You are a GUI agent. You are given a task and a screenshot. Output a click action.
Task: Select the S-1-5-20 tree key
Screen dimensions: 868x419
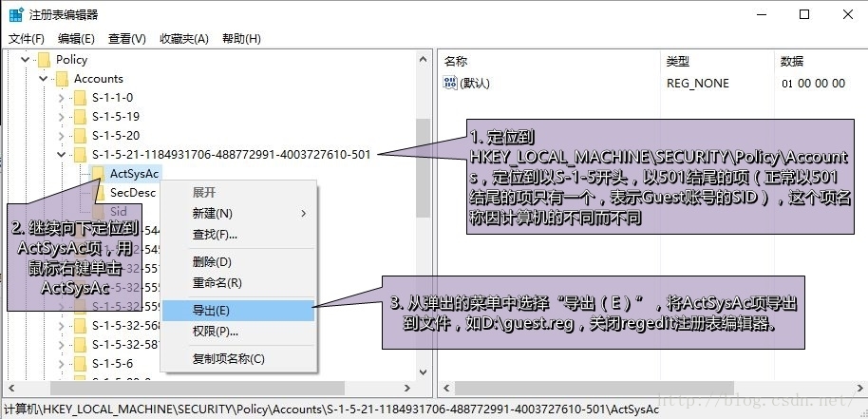[x=116, y=136]
